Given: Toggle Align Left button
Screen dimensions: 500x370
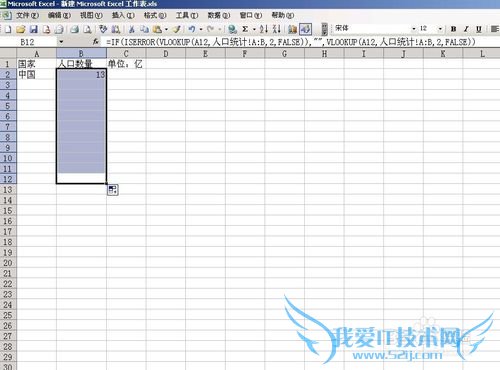Looking at the screenshot, I should pos(495,29).
